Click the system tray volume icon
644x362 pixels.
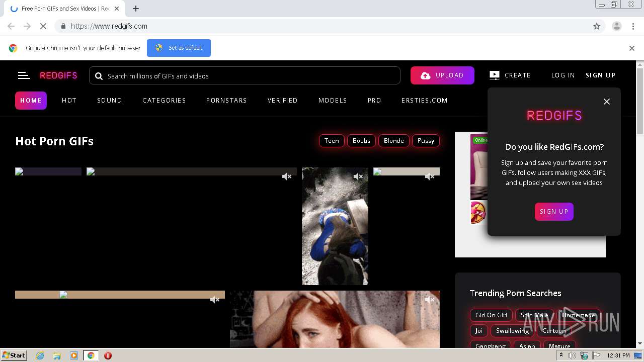tap(572, 355)
